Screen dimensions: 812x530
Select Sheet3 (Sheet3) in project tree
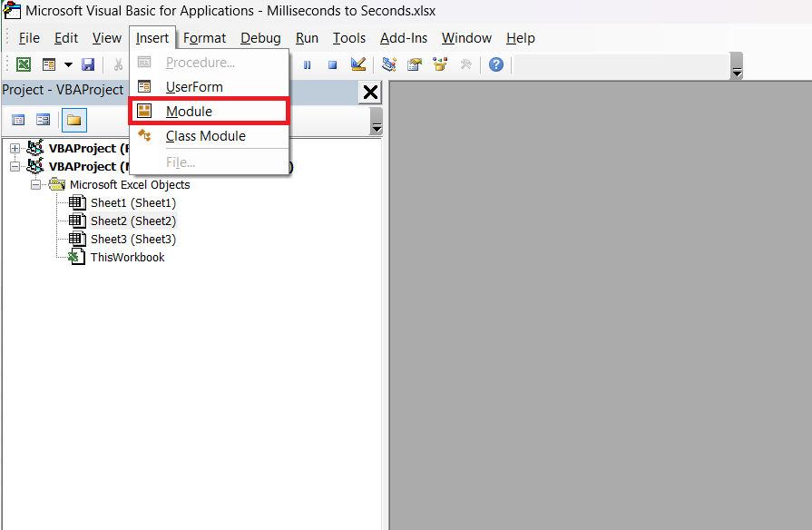133,240
